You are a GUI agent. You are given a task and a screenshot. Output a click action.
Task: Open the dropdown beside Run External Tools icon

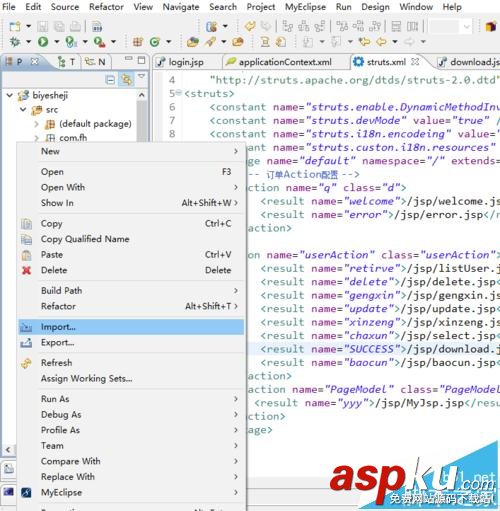coord(114,42)
